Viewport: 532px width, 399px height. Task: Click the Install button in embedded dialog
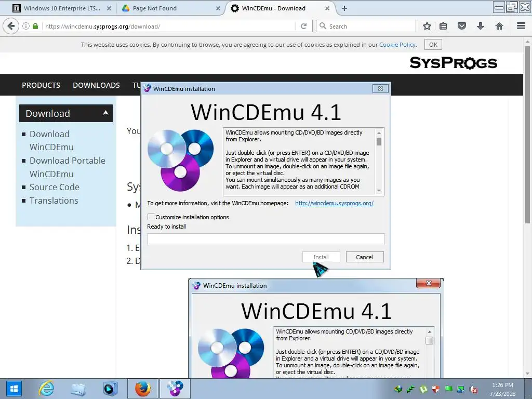click(x=321, y=257)
